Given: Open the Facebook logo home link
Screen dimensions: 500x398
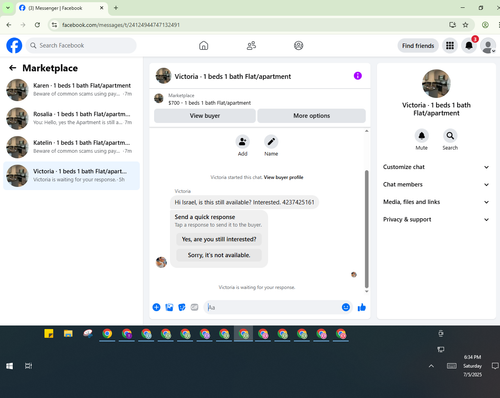Looking at the screenshot, I should tap(14, 45).
